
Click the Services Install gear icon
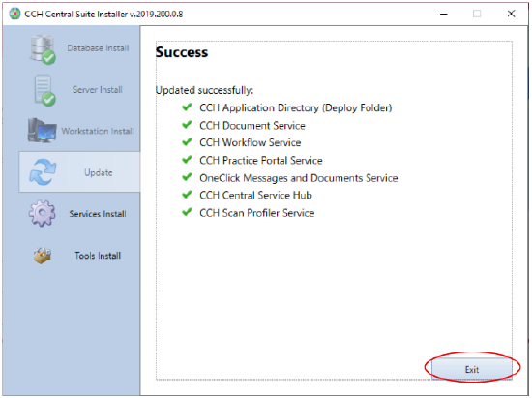pyautogui.click(x=42, y=213)
